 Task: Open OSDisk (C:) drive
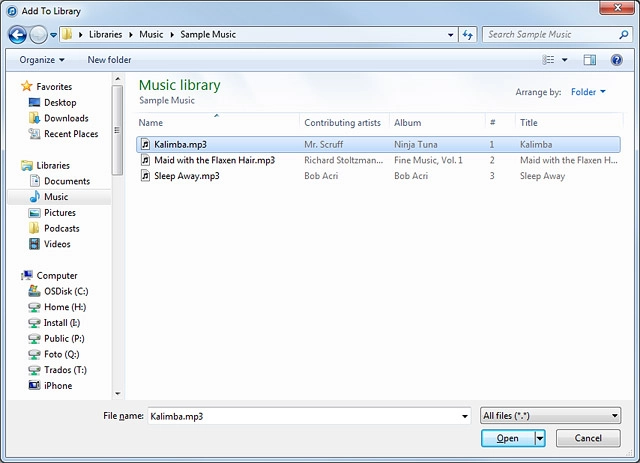pyautogui.click(x=66, y=291)
